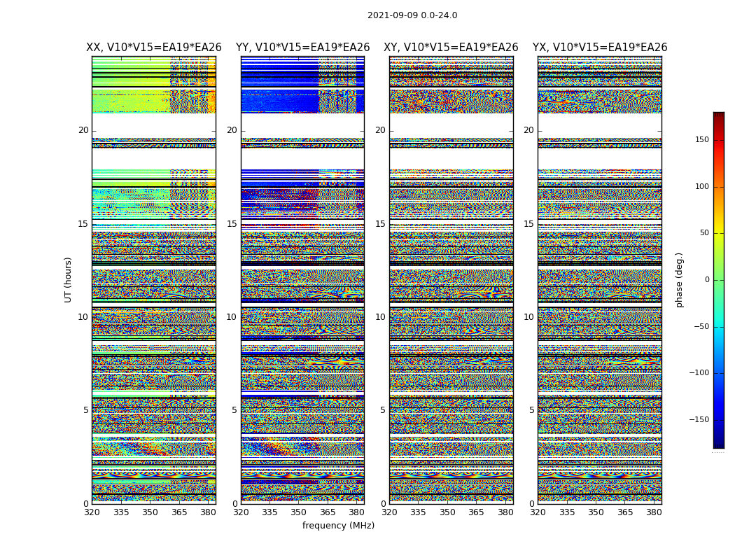The height and width of the screenshot is (560, 735).
Task: Click inside the YY phase waterfall plot
Action: (303, 280)
